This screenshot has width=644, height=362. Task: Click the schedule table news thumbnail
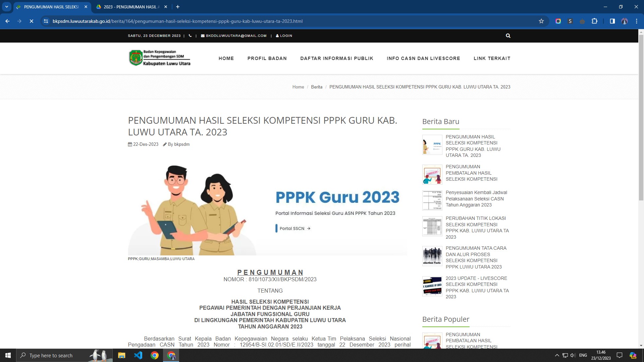[x=432, y=200]
